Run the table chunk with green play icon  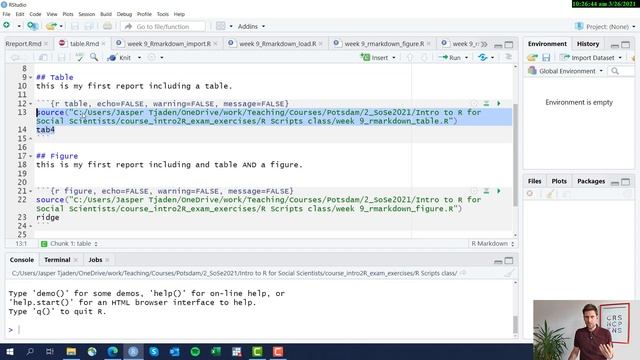coord(499,104)
